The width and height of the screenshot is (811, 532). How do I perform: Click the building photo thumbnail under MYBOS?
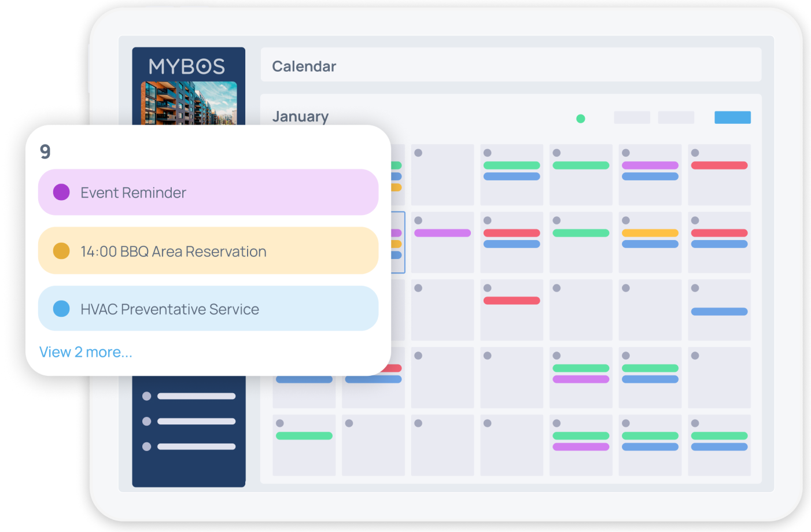pos(188,104)
